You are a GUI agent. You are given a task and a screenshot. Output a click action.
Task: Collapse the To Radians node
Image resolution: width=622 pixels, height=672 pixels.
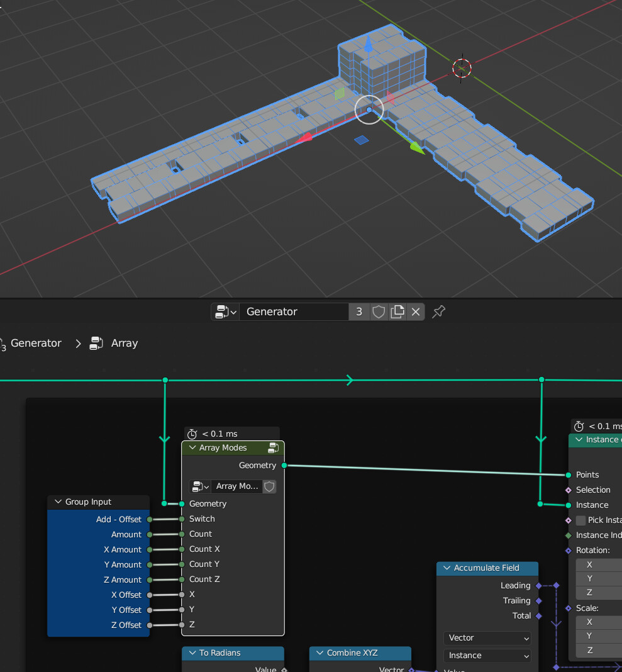[x=192, y=652]
